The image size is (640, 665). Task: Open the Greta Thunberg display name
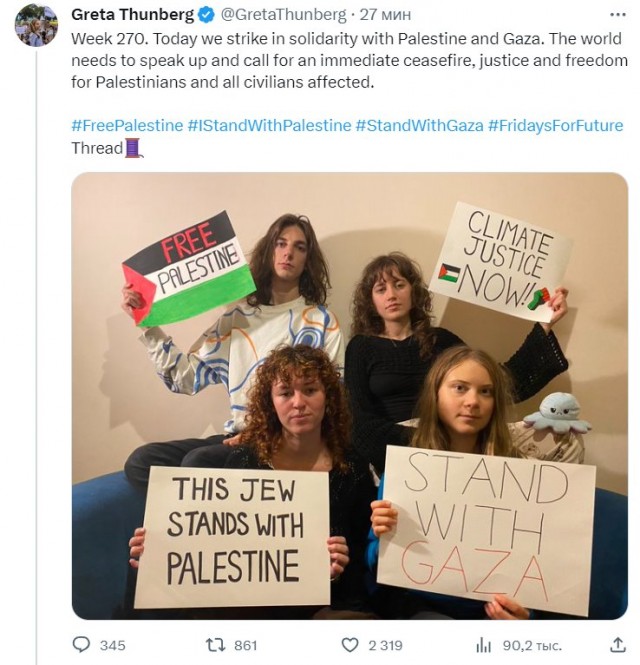[132, 15]
